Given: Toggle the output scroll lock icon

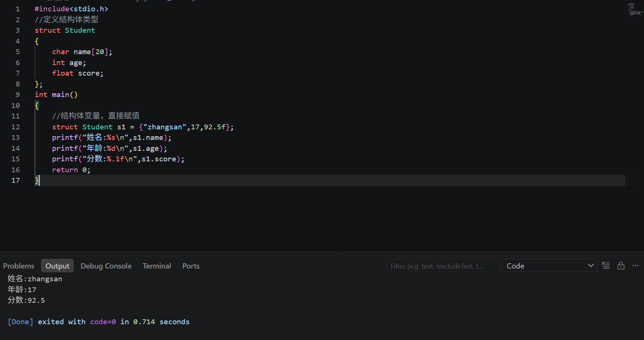Looking at the screenshot, I should (621, 266).
